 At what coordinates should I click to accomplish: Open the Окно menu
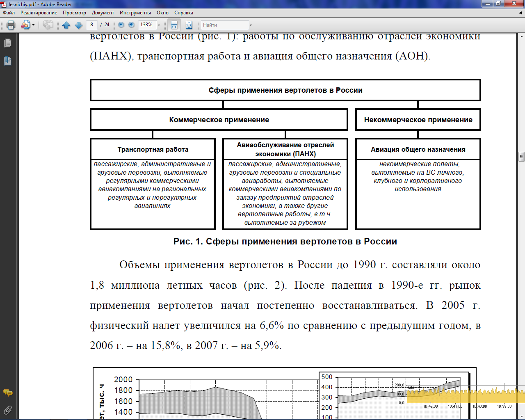pos(162,13)
